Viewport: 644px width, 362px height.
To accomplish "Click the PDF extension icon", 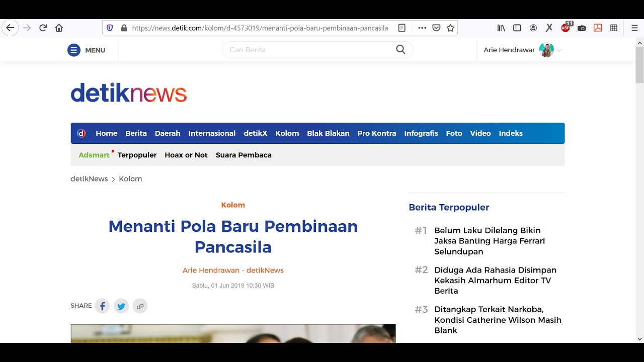I will click(x=598, y=28).
